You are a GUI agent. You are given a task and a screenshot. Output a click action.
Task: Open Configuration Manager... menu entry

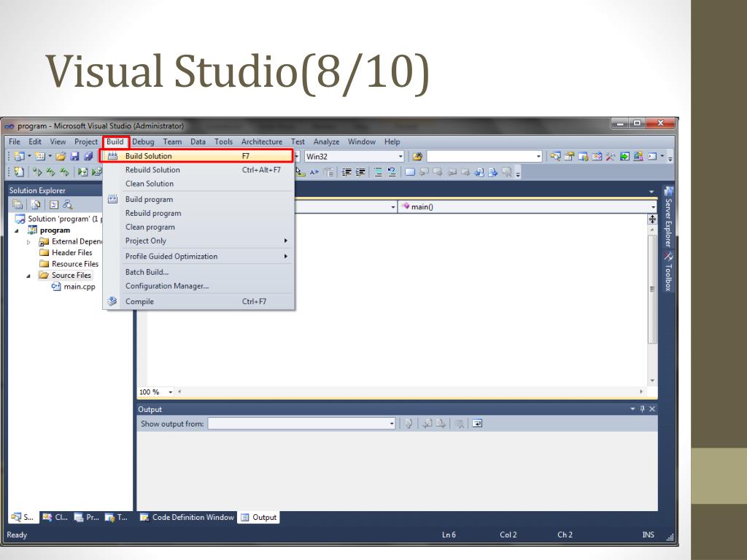[x=198, y=286]
